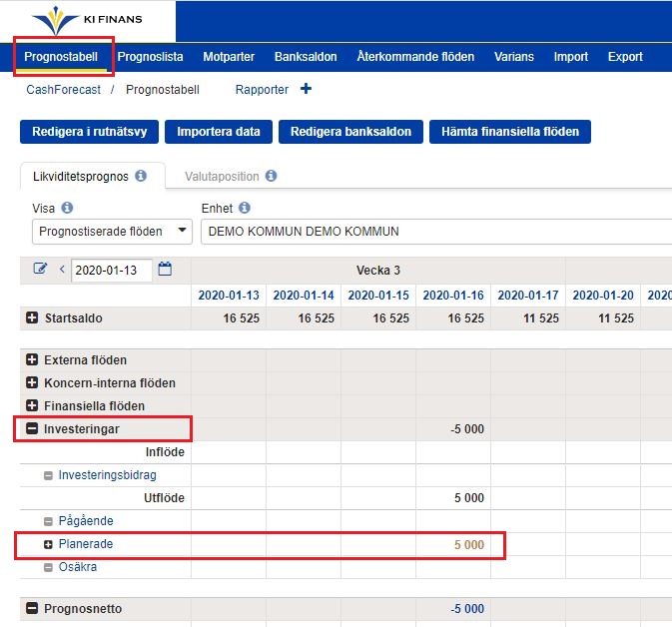Open the Banksaldon menu item

(x=306, y=57)
